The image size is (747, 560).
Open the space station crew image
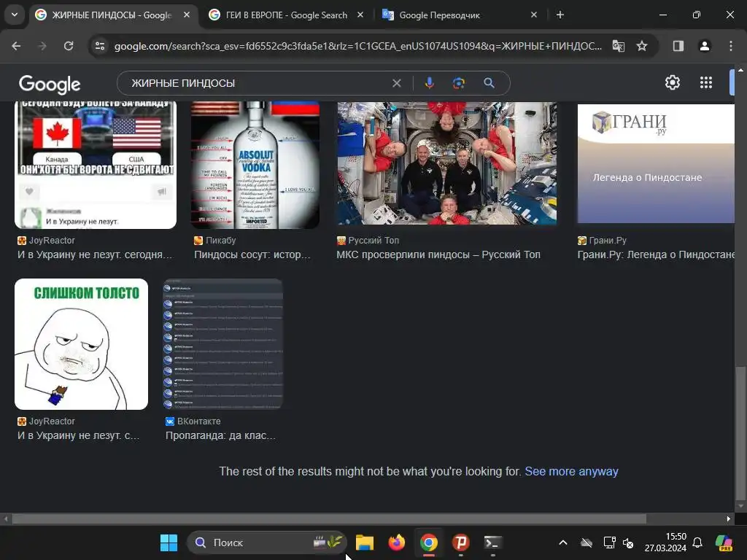[447, 163]
